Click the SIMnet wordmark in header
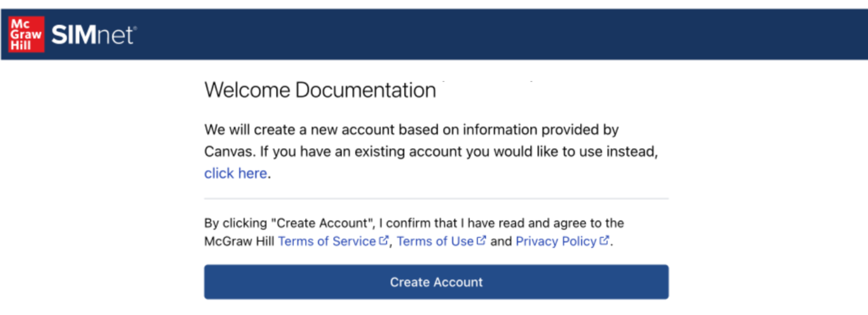 pos(93,35)
